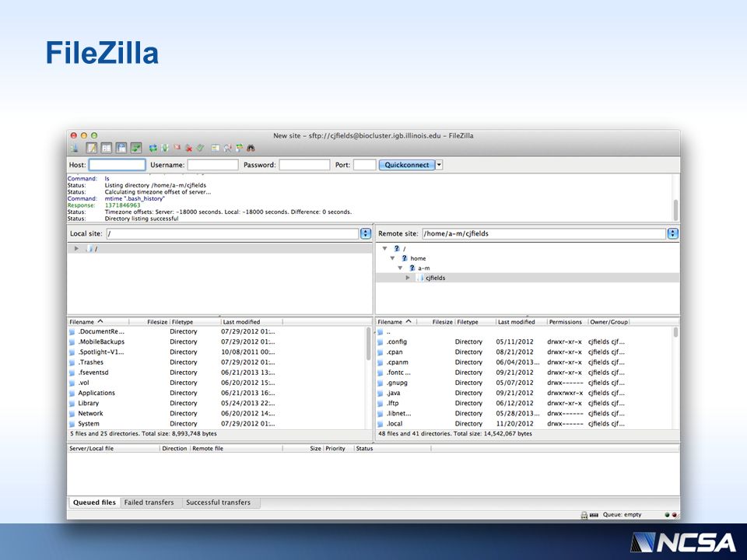
Task: Disconnect from the server toolbar icon
Action: point(188,148)
